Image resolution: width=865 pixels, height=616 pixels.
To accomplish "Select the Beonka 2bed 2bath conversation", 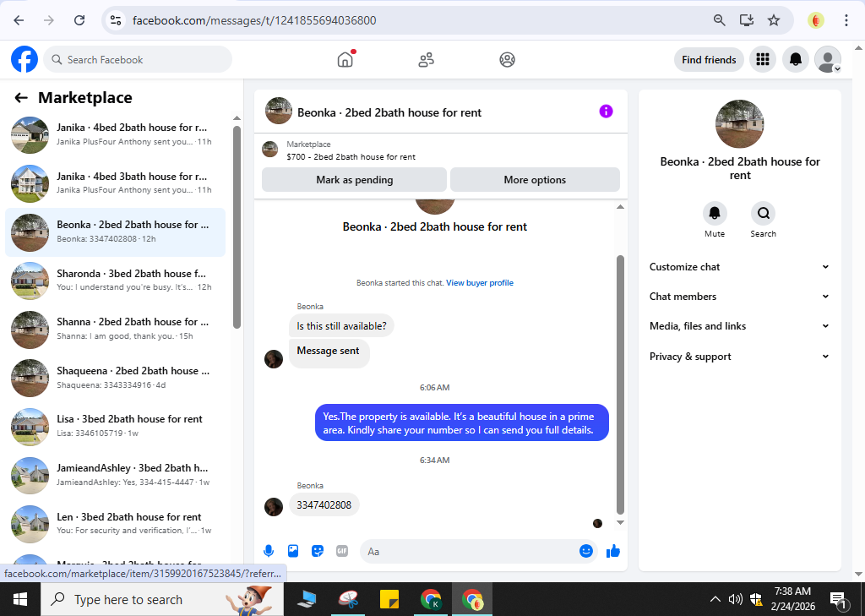I will point(115,232).
